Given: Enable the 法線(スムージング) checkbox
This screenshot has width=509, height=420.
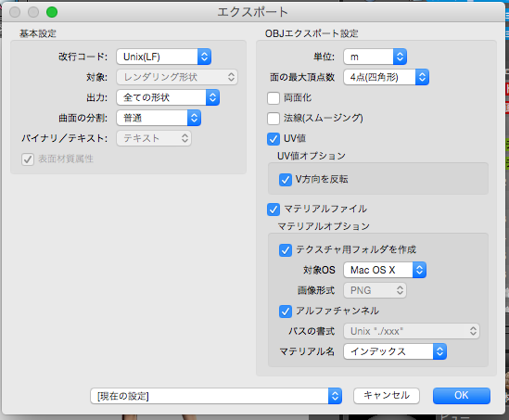Looking at the screenshot, I should (x=274, y=119).
